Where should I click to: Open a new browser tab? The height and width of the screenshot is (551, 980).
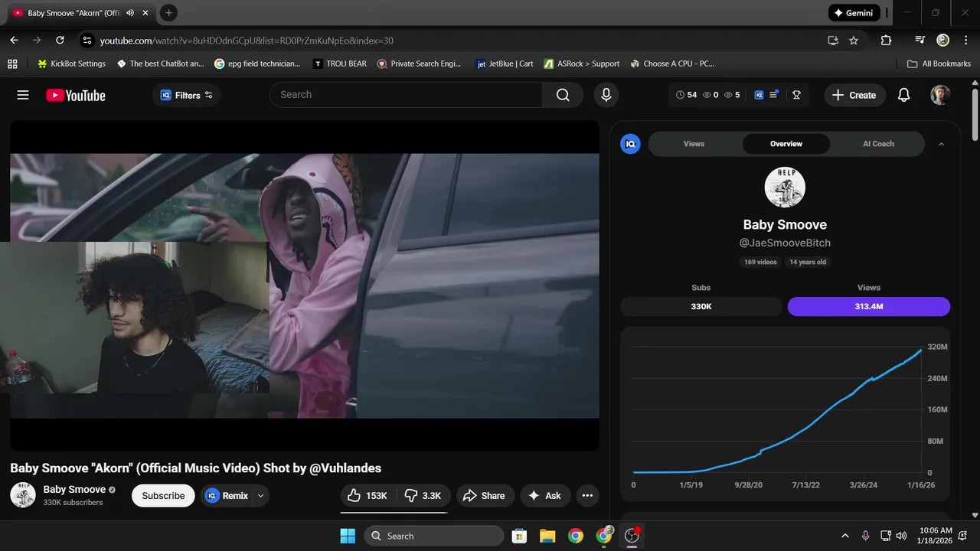tap(169, 13)
